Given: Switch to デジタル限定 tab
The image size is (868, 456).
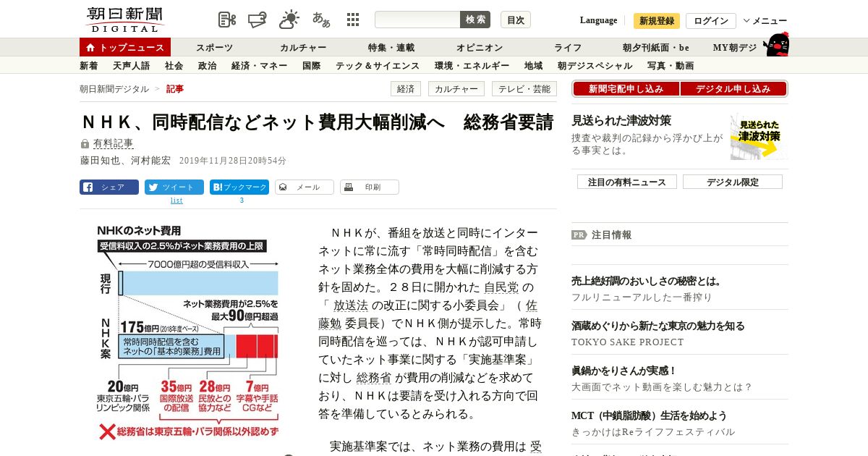Looking at the screenshot, I should pyautogui.click(x=733, y=182).
